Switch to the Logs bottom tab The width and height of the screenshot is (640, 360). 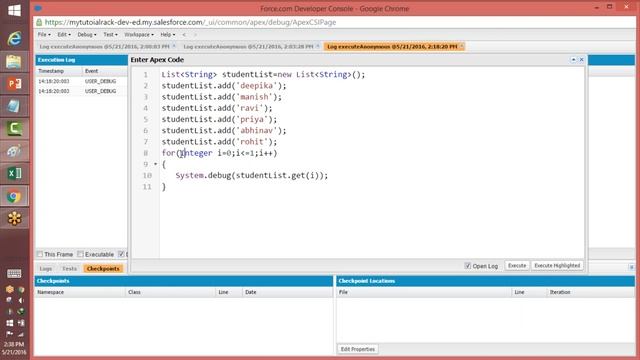point(46,269)
